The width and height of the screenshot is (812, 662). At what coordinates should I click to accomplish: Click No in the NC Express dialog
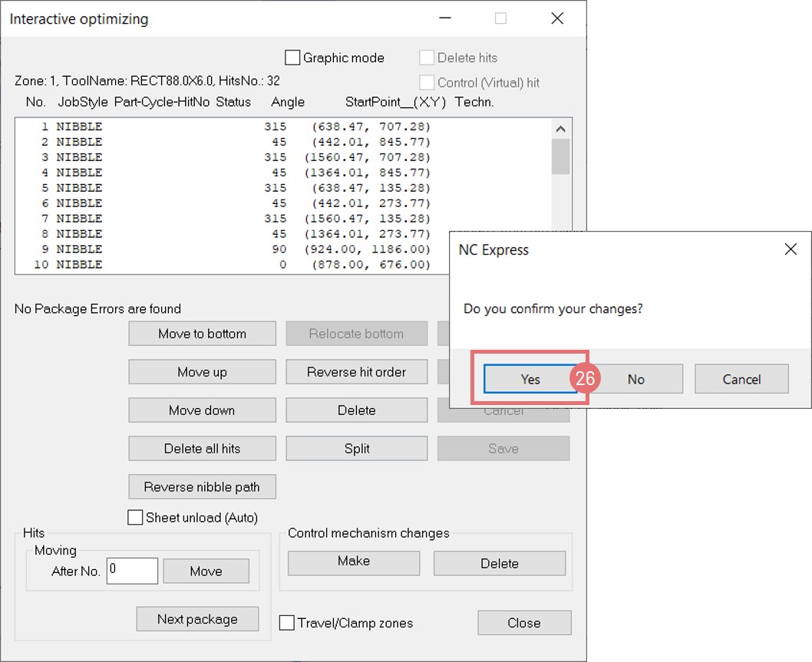click(635, 379)
